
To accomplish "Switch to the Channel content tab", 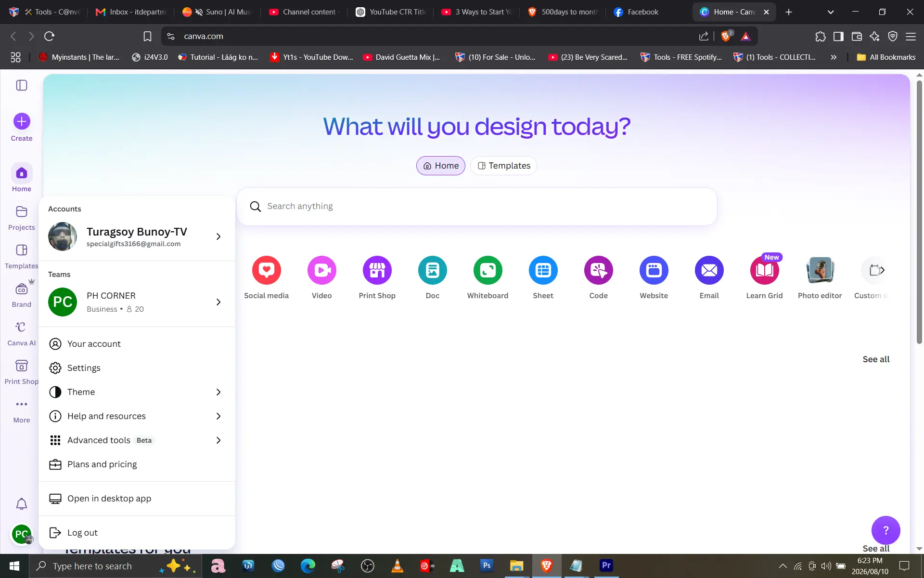I will tap(305, 12).
